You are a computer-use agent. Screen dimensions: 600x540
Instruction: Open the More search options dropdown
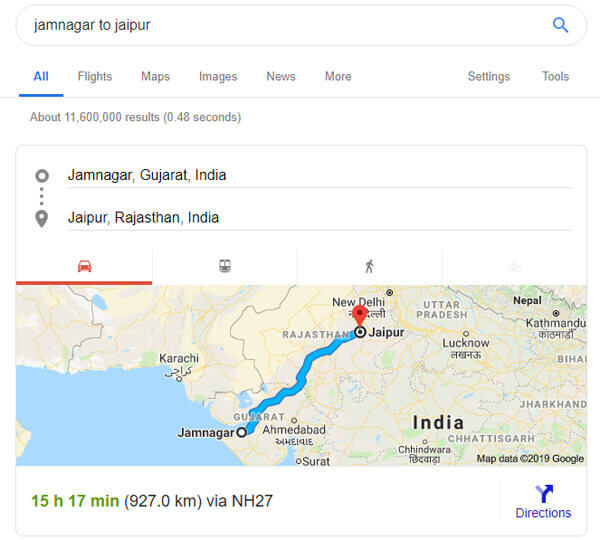pos(338,76)
